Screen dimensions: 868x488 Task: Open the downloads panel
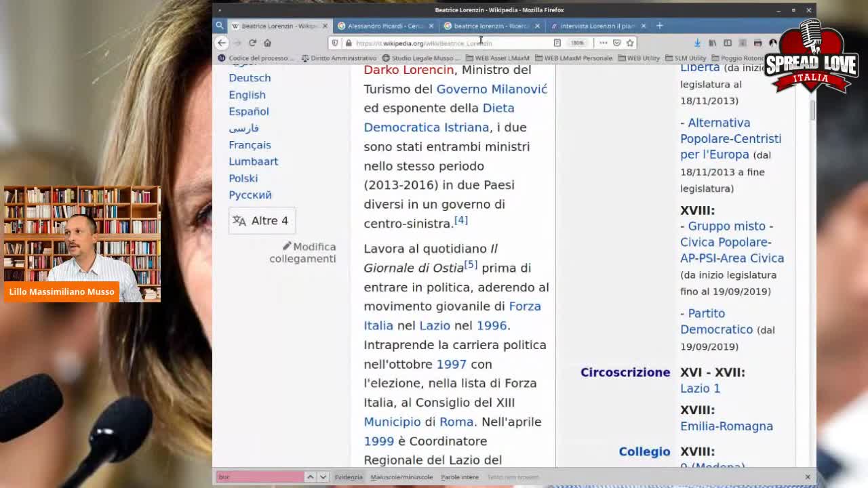(697, 43)
